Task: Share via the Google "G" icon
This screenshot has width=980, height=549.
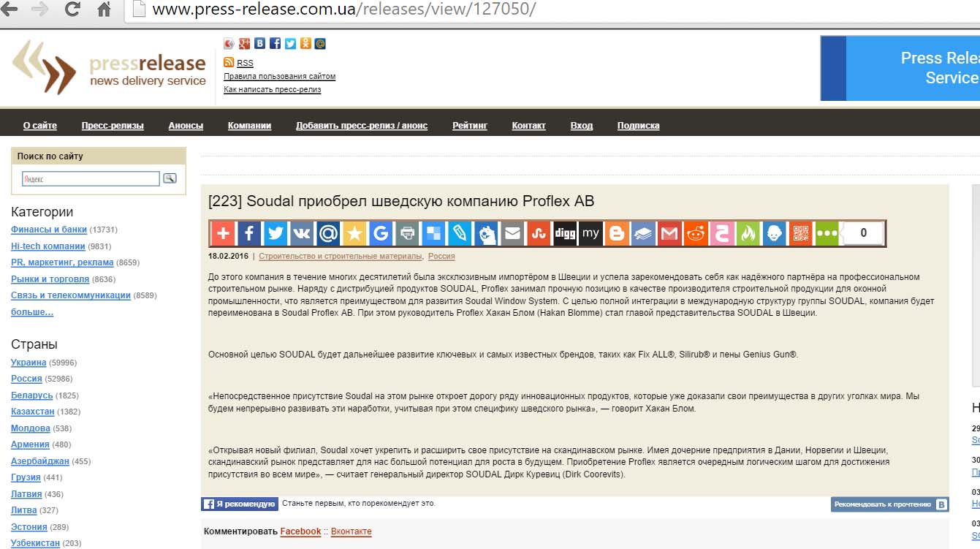Action: tap(381, 233)
